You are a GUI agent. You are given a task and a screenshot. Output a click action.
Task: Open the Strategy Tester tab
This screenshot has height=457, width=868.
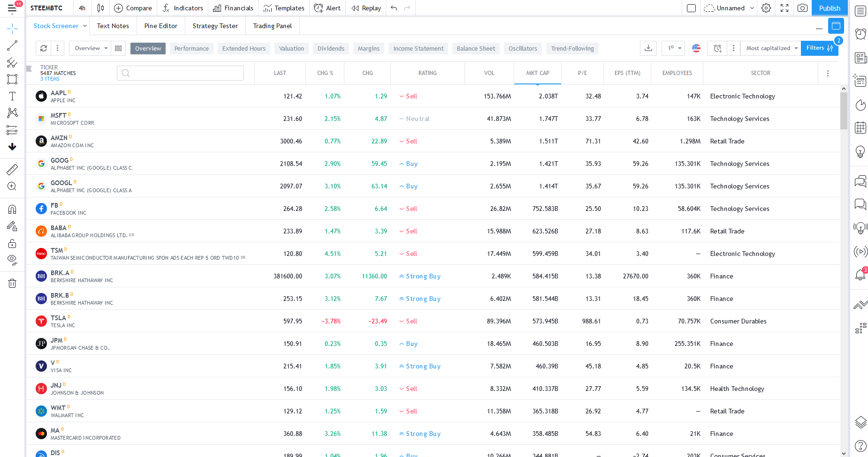[x=215, y=26]
